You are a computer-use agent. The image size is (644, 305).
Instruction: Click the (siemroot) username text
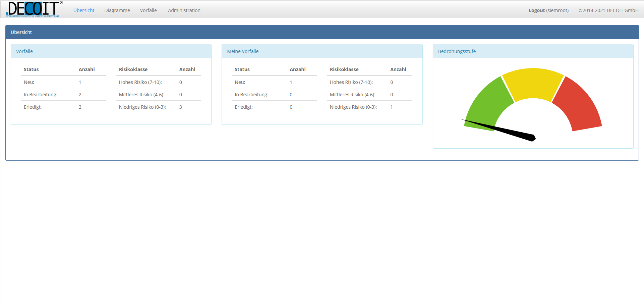pos(558,10)
